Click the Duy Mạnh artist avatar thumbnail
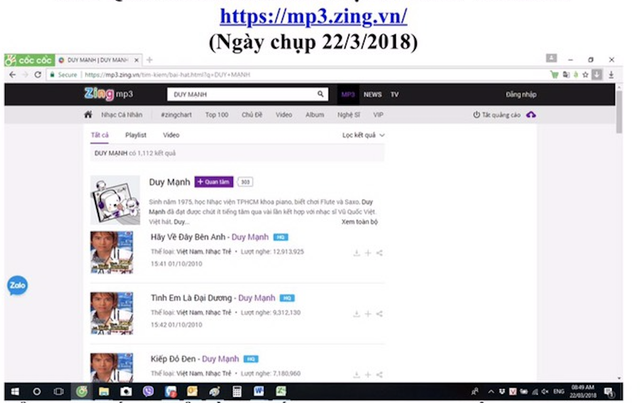 click(115, 200)
